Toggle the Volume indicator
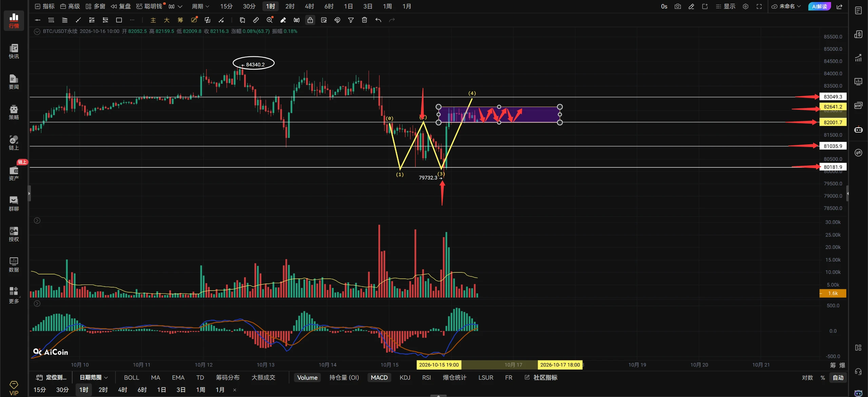868x397 pixels. [x=307, y=377]
